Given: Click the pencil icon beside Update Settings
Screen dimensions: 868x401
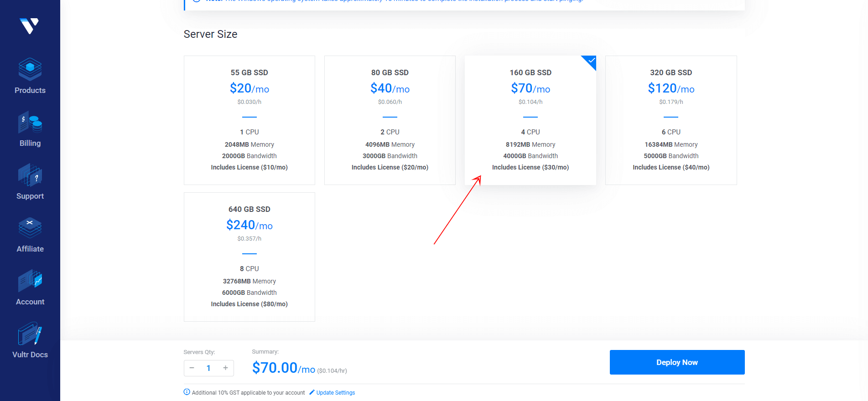Looking at the screenshot, I should click(x=312, y=392).
